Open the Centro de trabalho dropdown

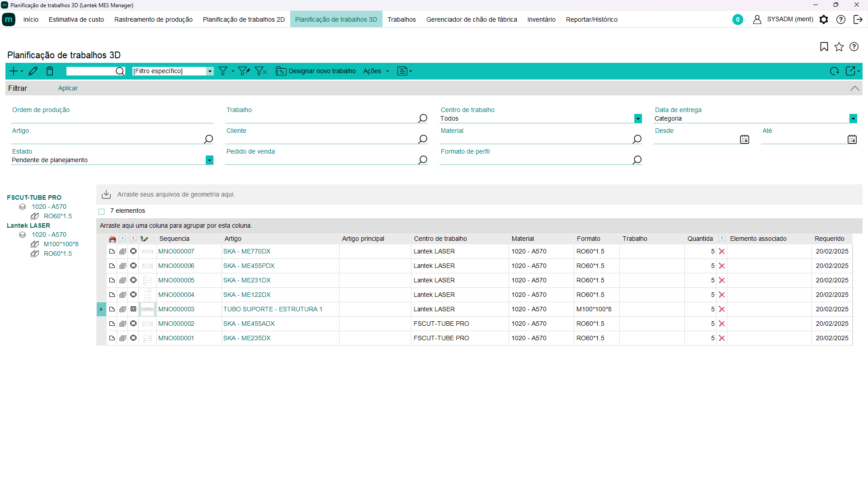pyautogui.click(x=638, y=118)
